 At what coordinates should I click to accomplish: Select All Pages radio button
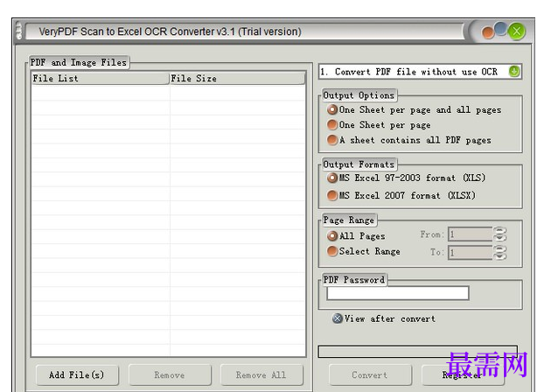click(x=356, y=236)
